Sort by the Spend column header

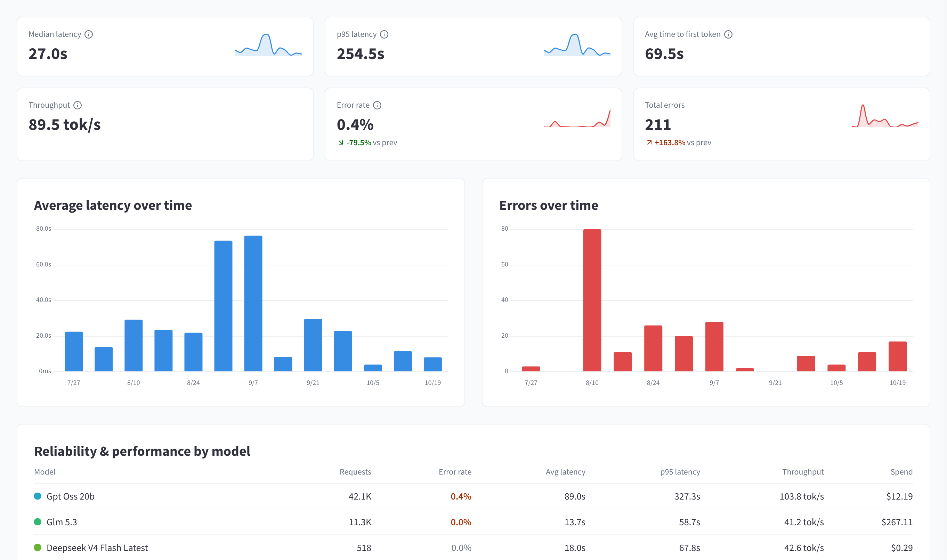[x=901, y=472]
